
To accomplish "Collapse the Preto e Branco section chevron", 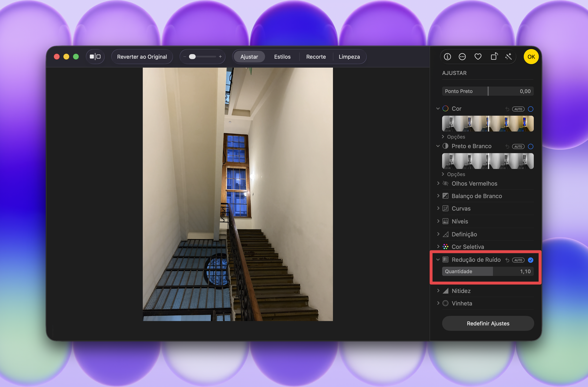I will tap(438, 146).
